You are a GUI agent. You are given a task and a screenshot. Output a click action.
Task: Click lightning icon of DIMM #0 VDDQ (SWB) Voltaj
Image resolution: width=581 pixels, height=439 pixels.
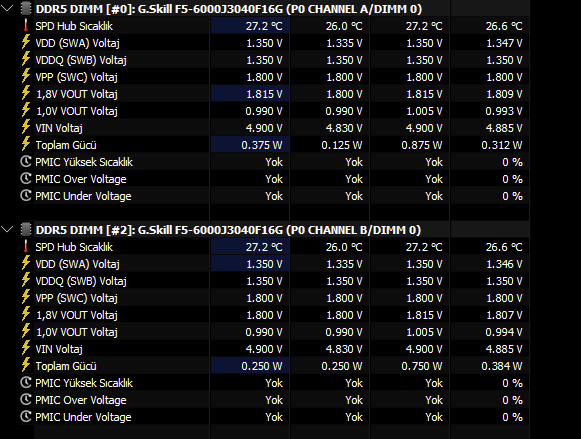pyautogui.click(x=26, y=59)
